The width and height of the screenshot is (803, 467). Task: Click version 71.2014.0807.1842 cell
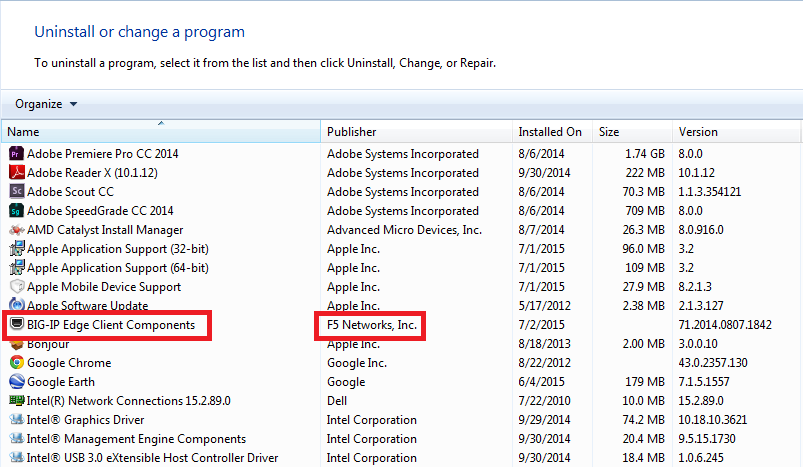725,325
